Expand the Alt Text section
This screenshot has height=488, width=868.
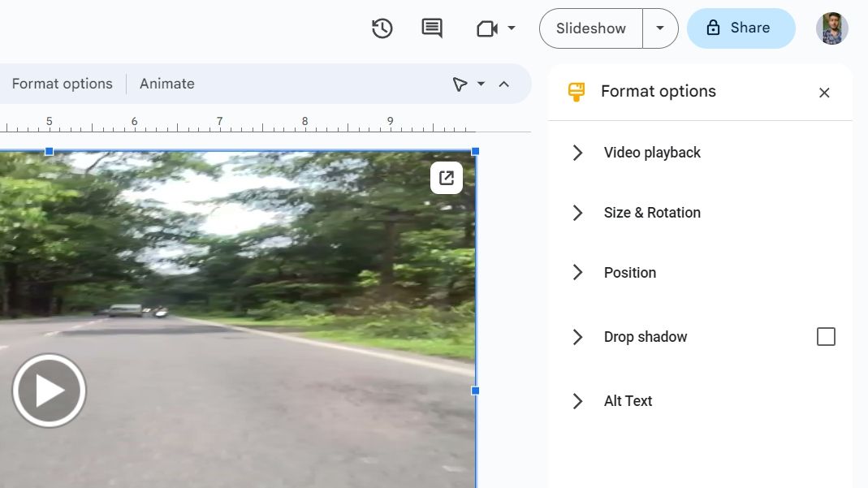pyautogui.click(x=577, y=400)
